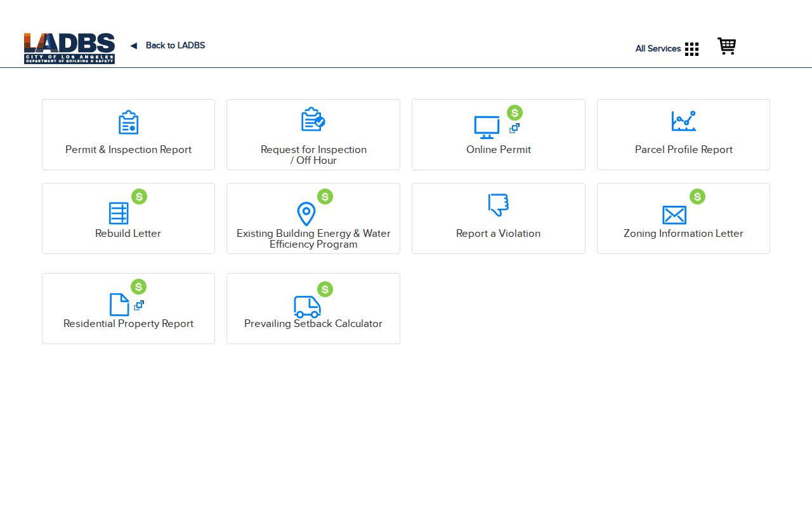Open the shopping cart icon
812x508 pixels.
coord(726,46)
